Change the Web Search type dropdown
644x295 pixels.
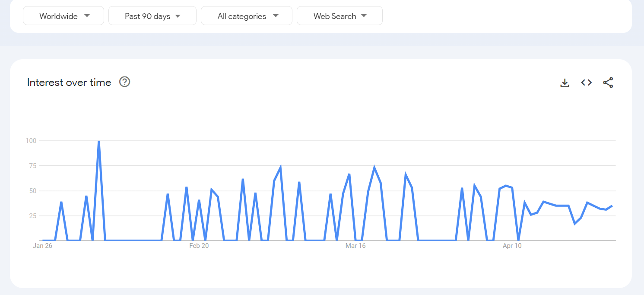pos(339,16)
